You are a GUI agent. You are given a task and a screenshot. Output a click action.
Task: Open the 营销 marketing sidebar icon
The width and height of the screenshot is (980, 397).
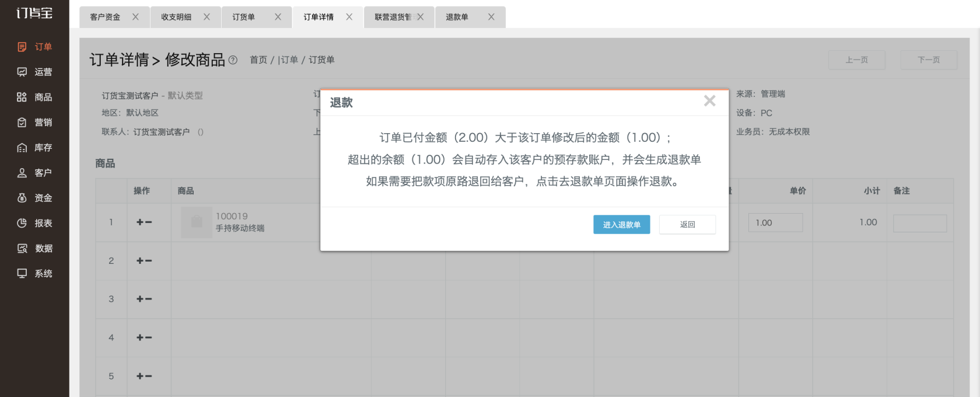pyautogui.click(x=22, y=122)
